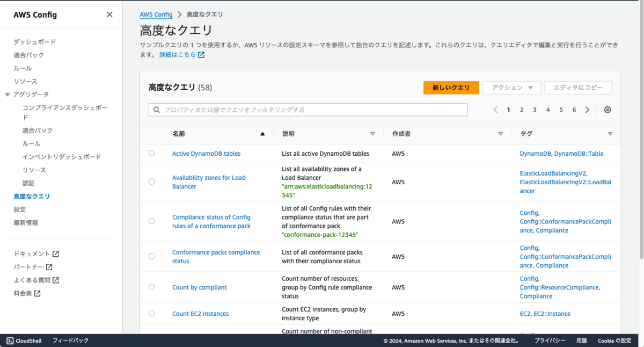This screenshot has height=347, width=644.
Task: Open Count EC2 Instances query link
Action: [200, 314]
